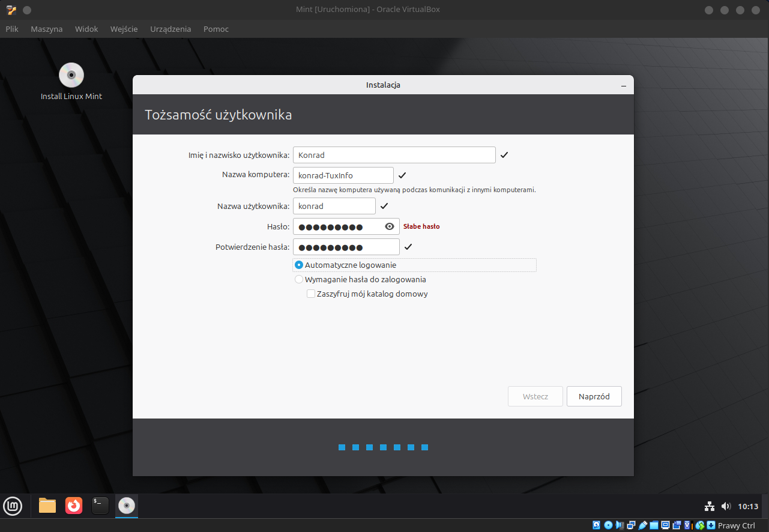Click the VirtualBox recording indicator
769x532 pixels.
[677, 525]
